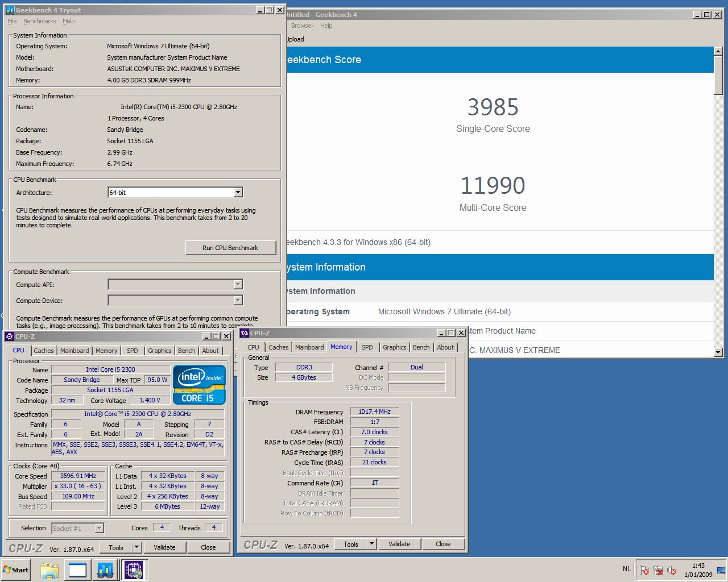The height and width of the screenshot is (582, 728).
Task: Click the Show Desktop icon beside the clock
Action: 721,570
